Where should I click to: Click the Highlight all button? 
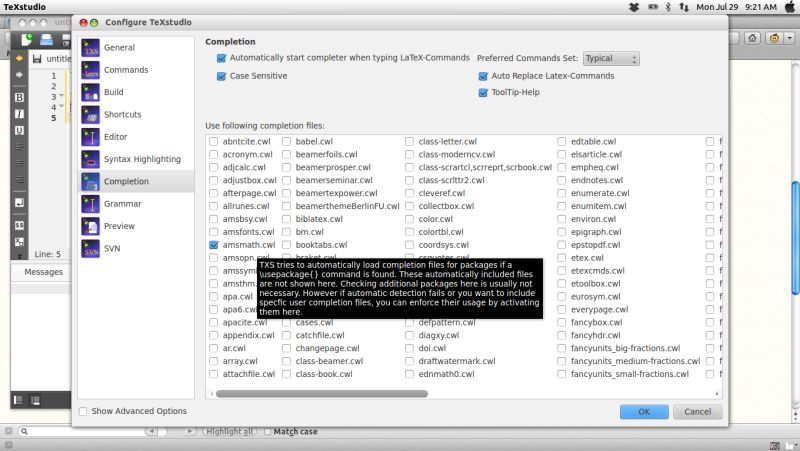pos(230,432)
